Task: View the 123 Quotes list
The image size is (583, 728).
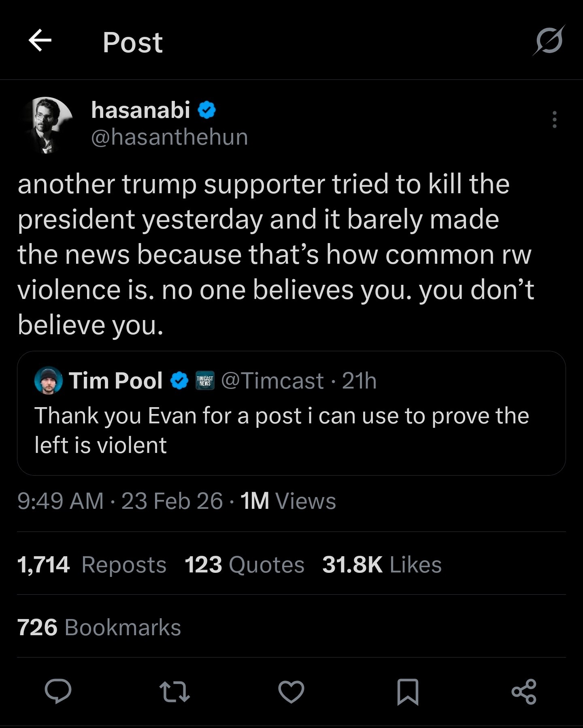Action: click(244, 565)
